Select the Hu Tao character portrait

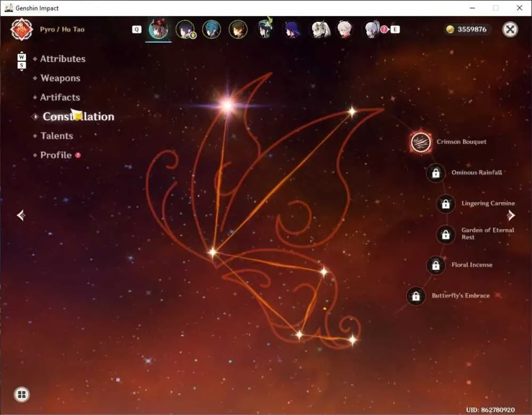pyautogui.click(x=159, y=29)
